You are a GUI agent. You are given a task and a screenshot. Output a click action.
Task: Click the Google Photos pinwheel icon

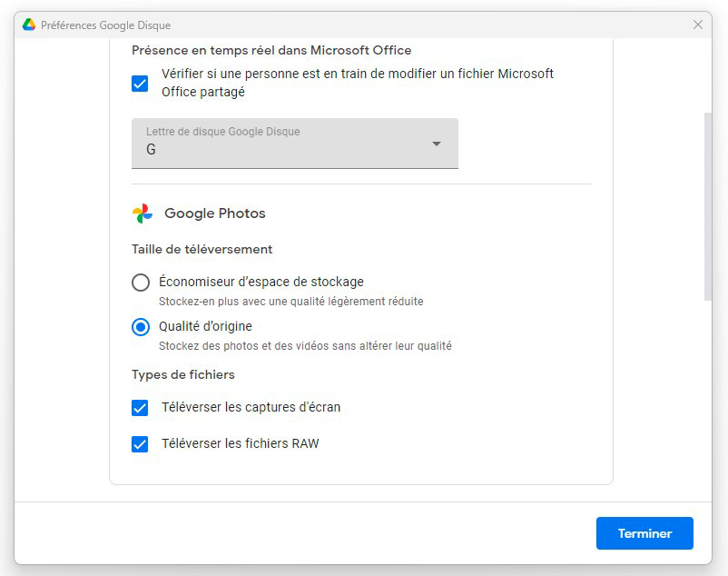[143, 214]
